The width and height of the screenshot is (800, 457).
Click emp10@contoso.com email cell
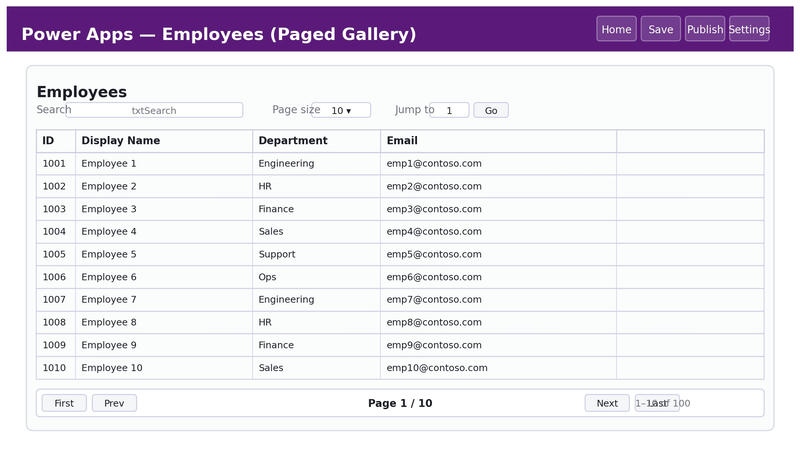498,368
